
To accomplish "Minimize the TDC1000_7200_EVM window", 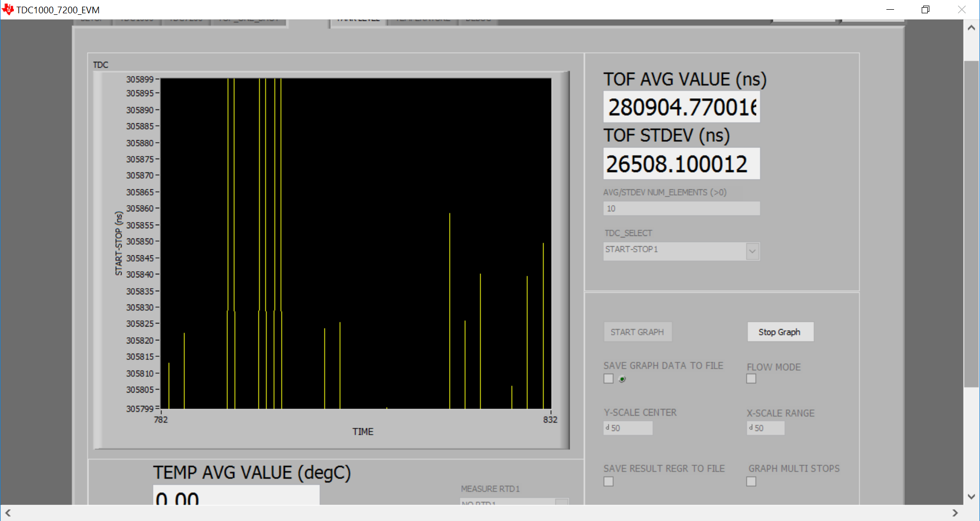I will pos(890,9).
